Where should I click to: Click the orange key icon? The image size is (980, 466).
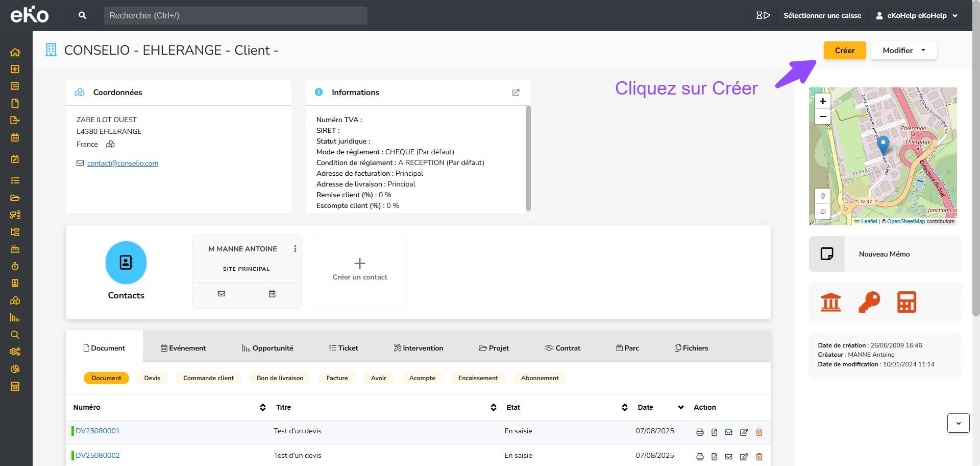click(869, 302)
